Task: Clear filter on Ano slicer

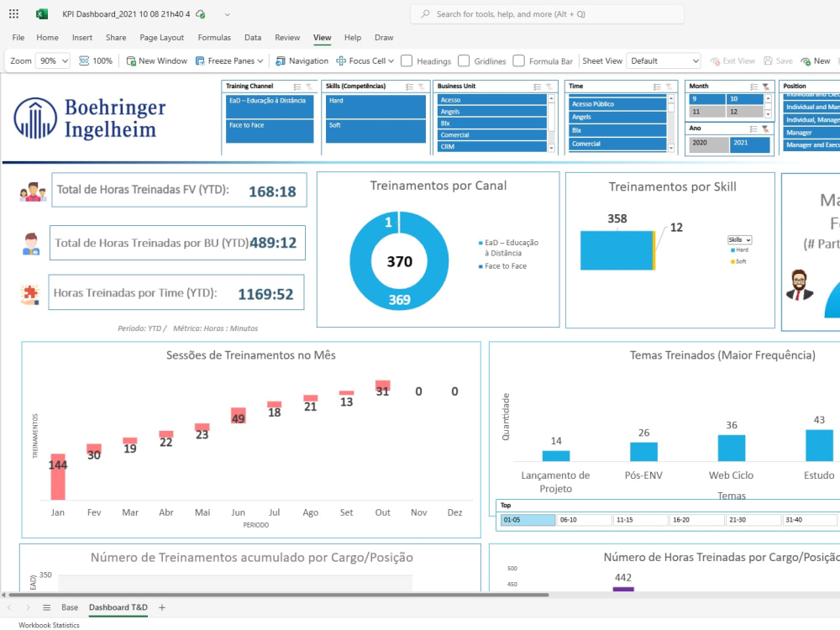Action: (765, 129)
